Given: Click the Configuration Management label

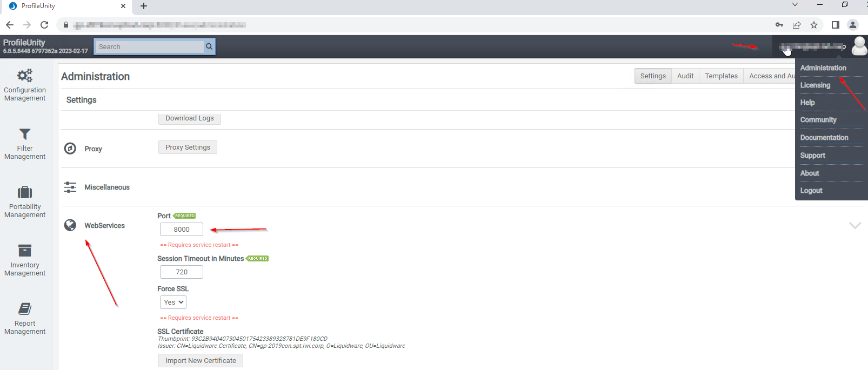Looking at the screenshot, I should [25, 94].
